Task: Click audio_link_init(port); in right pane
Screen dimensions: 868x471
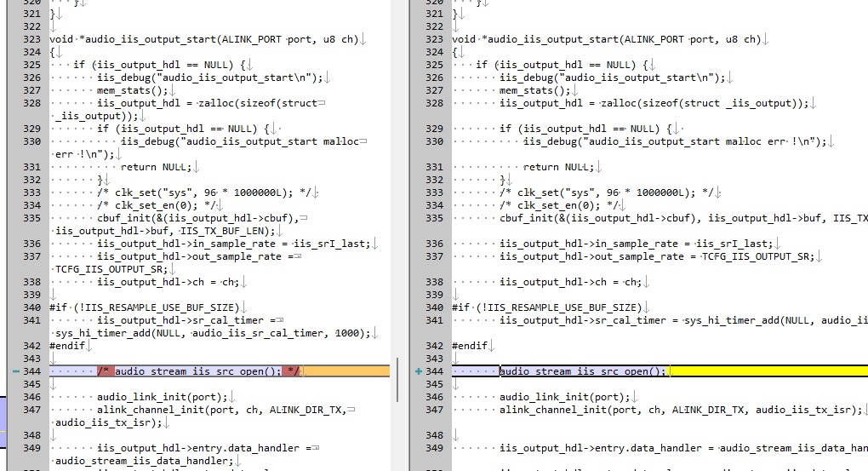Action: click(x=565, y=397)
